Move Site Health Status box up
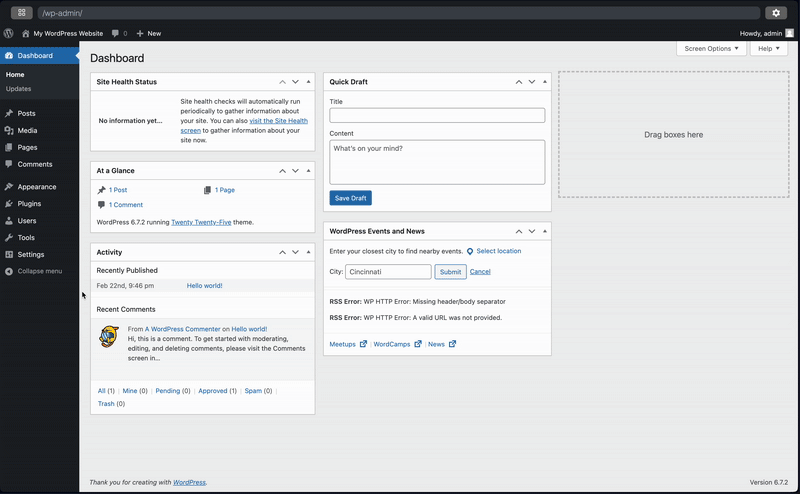The image size is (800, 494). (282, 82)
